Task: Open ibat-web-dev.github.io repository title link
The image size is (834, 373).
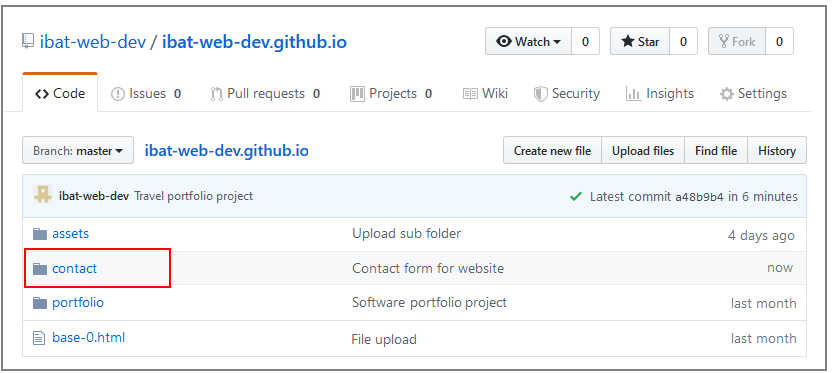Action: [254, 42]
